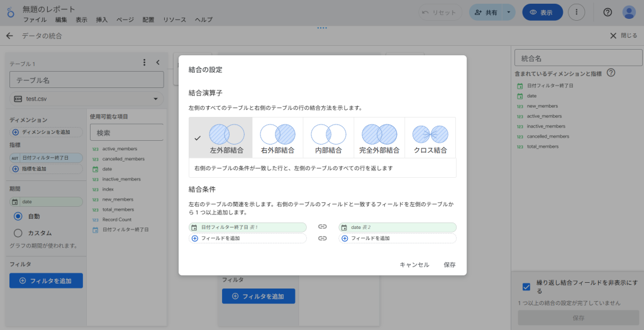Select total_members in available fields list
The image size is (644, 330).
[x=118, y=210]
